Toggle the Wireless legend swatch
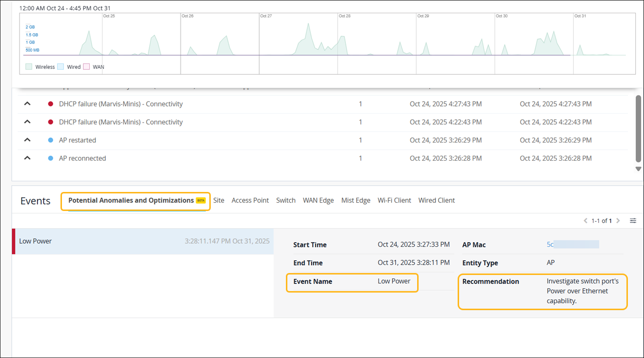The image size is (644, 358). (29, 67)
